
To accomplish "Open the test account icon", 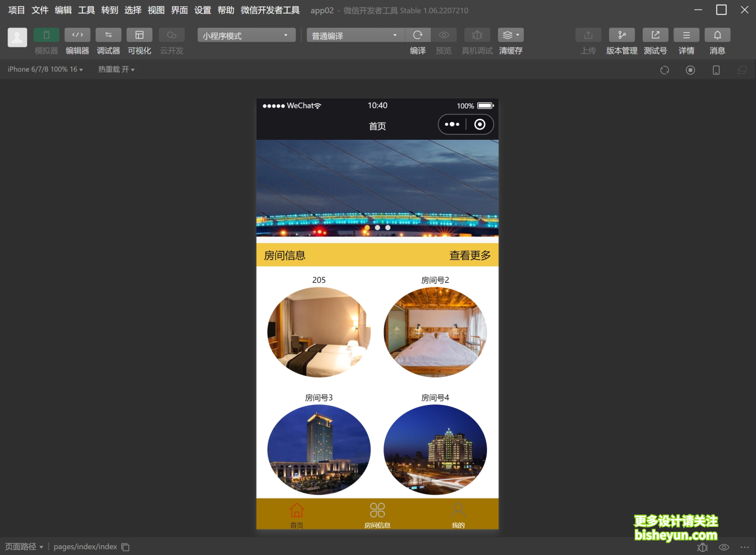I will click(x=655, y=35).
